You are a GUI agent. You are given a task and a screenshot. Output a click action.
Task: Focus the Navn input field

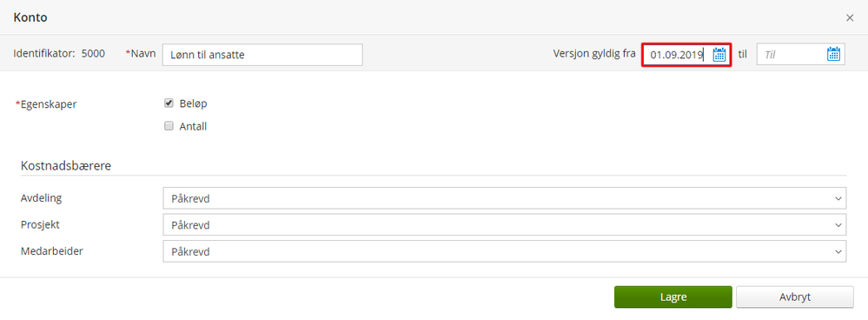262,55
